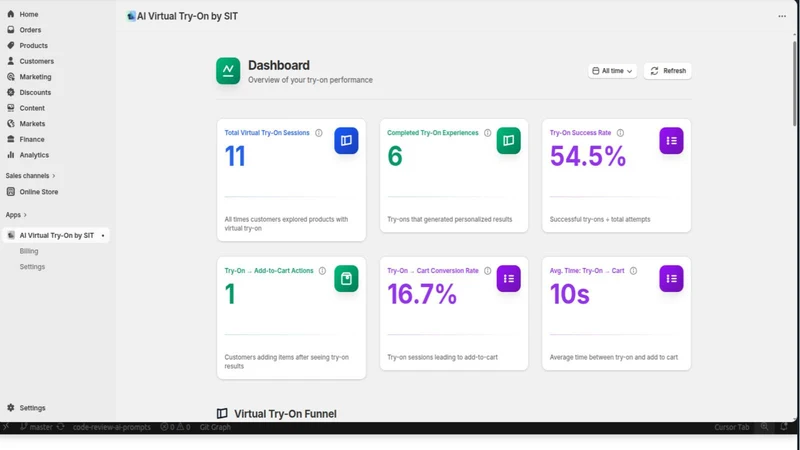Expand the Apps section
800x450 pixels.
pos(16,215)
